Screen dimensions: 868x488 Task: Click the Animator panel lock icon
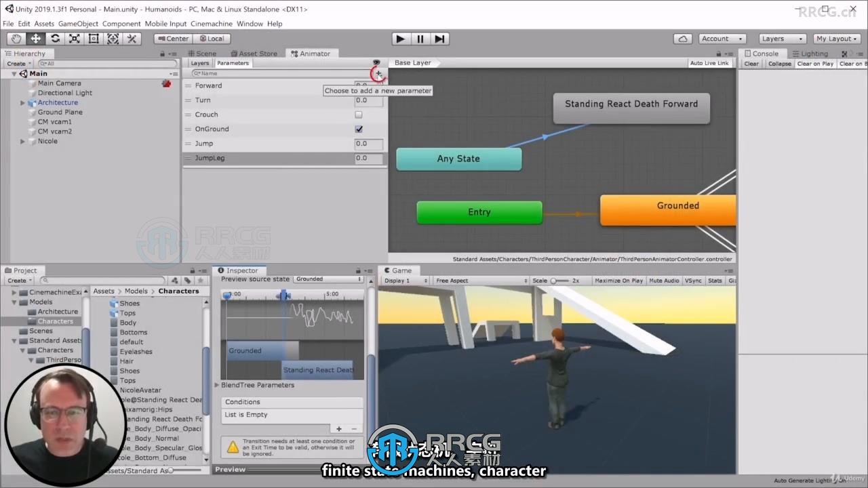[718, 54]
